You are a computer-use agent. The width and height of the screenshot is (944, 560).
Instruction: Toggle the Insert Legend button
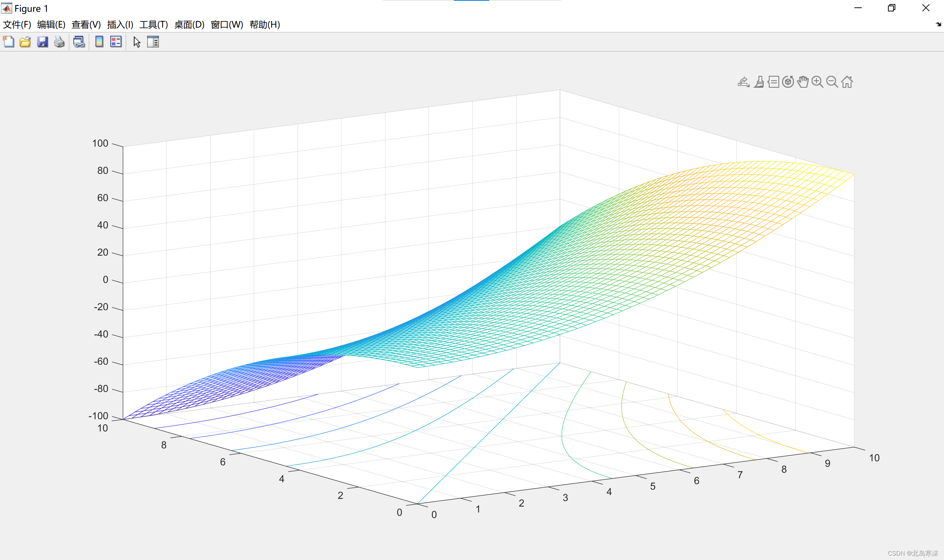[x=116, y=42]
